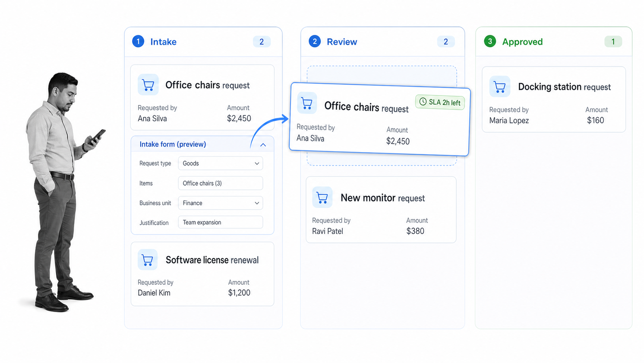Collapse the Intake form (preview) chevron
This screenshot has width=644, height=363.
point(263,145)
